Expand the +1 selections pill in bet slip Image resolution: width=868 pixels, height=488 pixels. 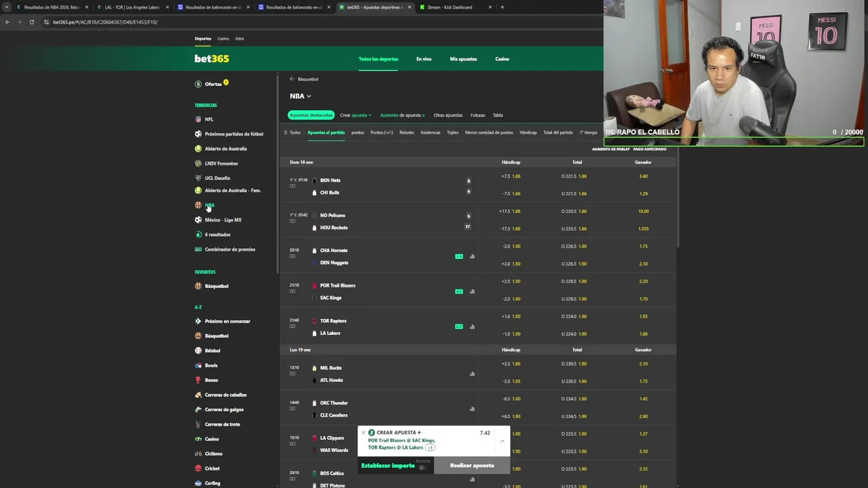coord(431,447)
